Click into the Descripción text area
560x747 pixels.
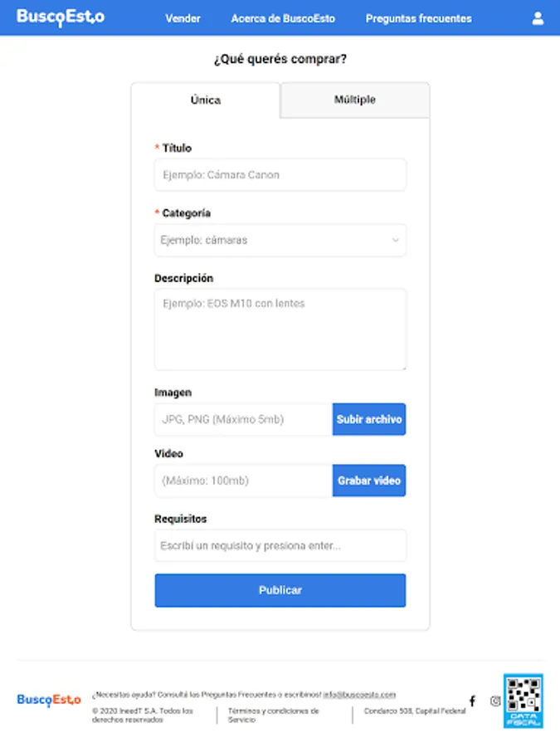coord(280,330)
